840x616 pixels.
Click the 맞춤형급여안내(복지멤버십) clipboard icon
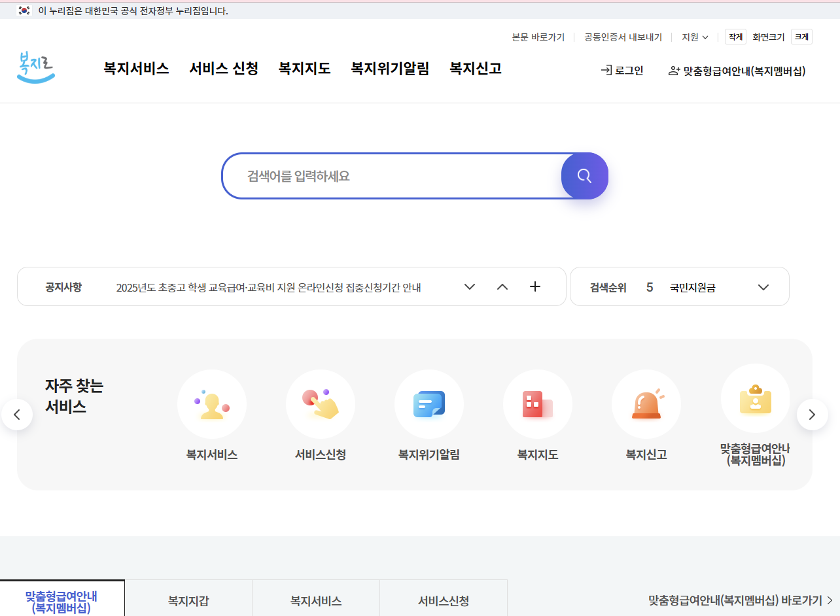coord(755,398)
